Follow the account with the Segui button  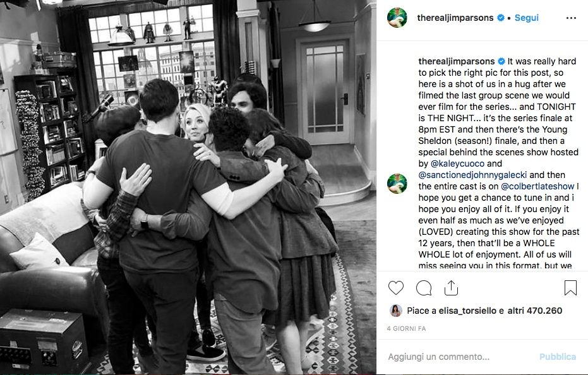[x=527, y=18]
